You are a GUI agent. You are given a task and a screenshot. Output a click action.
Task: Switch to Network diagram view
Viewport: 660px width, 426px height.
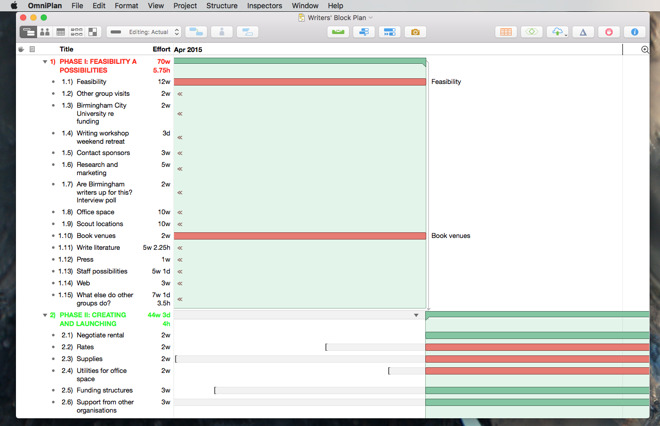(x=77, y=32)
